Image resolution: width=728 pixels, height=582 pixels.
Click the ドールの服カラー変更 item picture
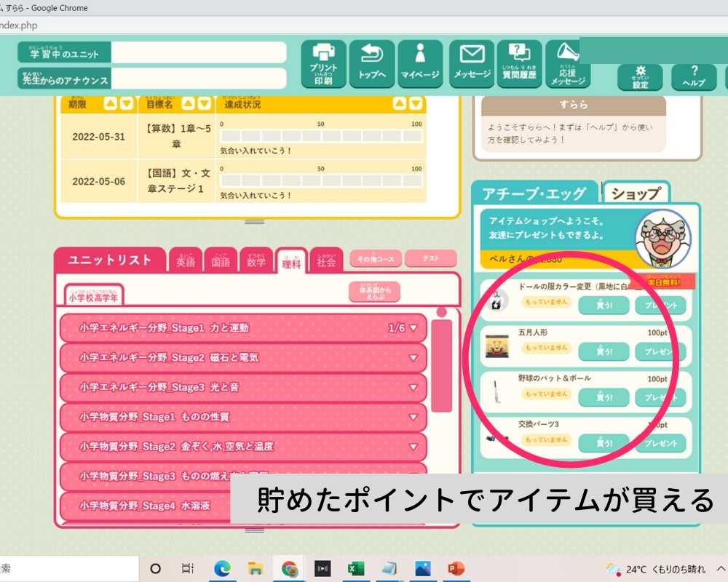click(x=496, y=300)
